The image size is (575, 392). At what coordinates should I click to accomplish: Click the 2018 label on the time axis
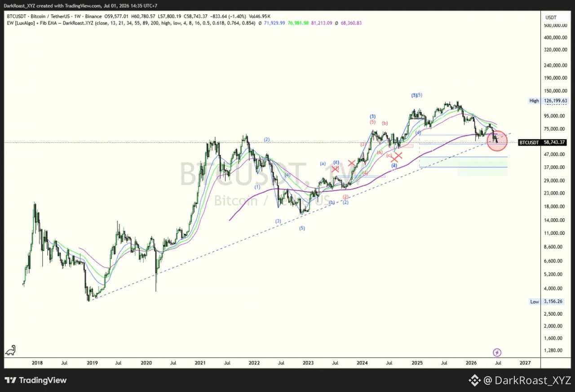(x=37, y=362)
